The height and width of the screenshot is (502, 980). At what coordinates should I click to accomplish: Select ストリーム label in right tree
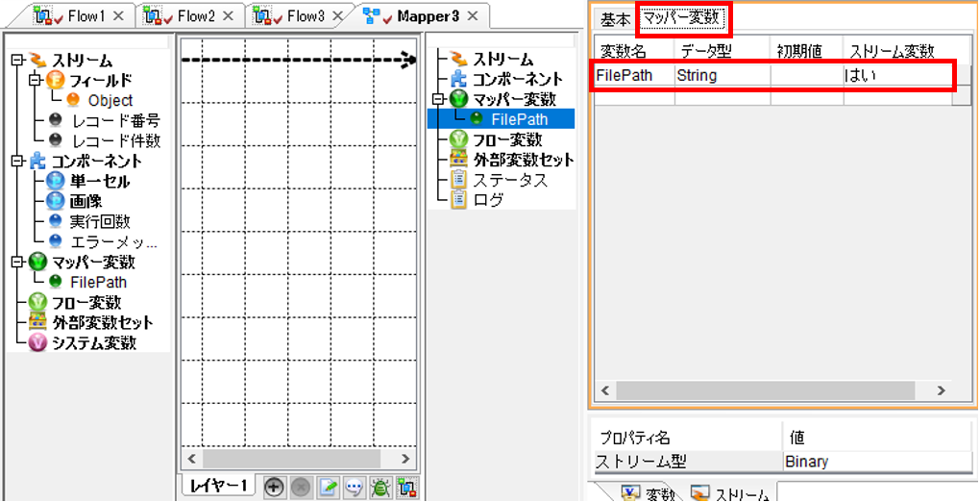coord(503,60)
